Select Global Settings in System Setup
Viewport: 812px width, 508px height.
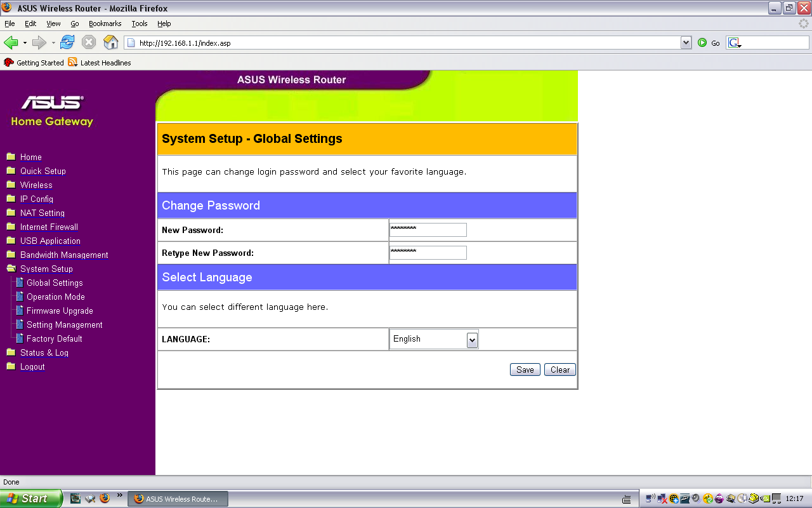point(55,283)
